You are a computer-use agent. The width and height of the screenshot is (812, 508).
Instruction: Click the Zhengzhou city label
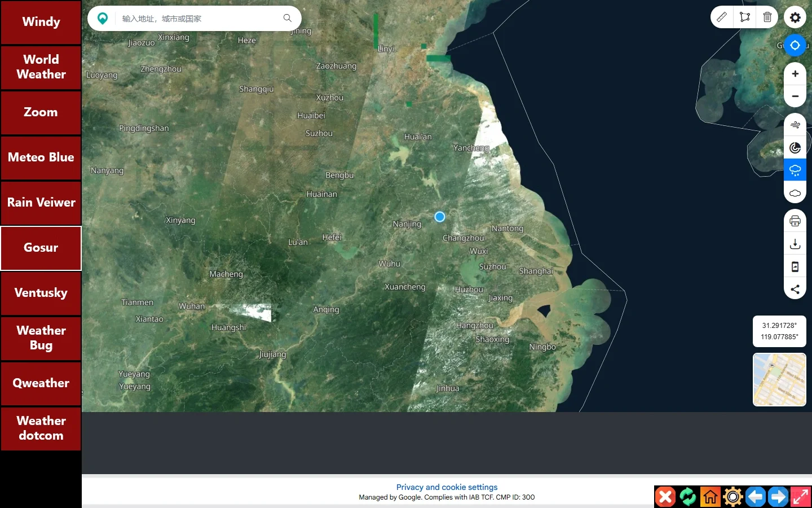[161, 69]
